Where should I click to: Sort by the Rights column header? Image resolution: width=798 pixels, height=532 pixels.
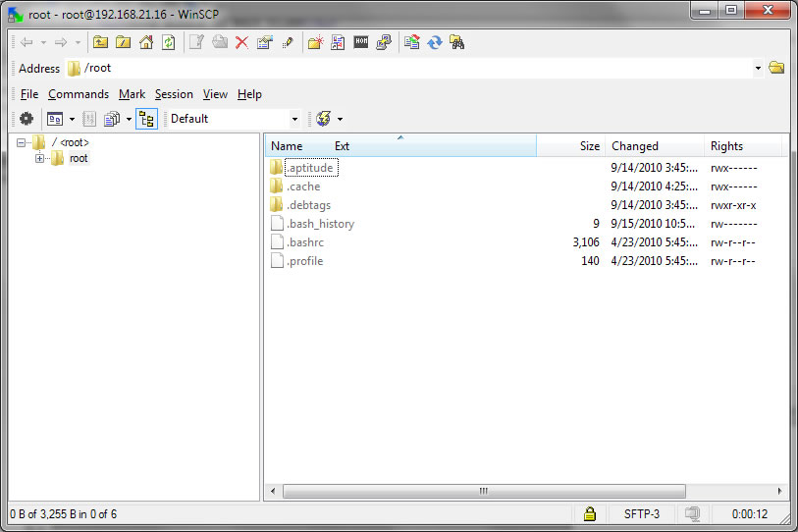pyautogui.click(x=743, y=146)
